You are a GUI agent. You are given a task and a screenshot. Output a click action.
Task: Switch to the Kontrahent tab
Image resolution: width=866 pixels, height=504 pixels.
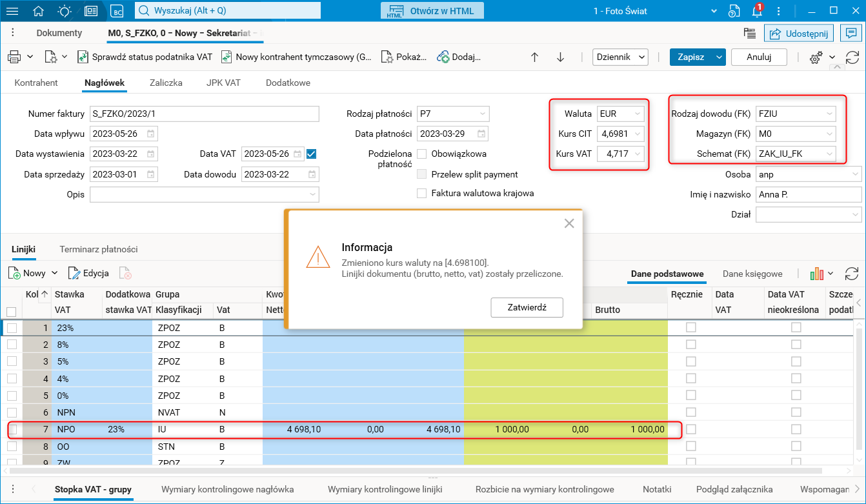[36, 83]
